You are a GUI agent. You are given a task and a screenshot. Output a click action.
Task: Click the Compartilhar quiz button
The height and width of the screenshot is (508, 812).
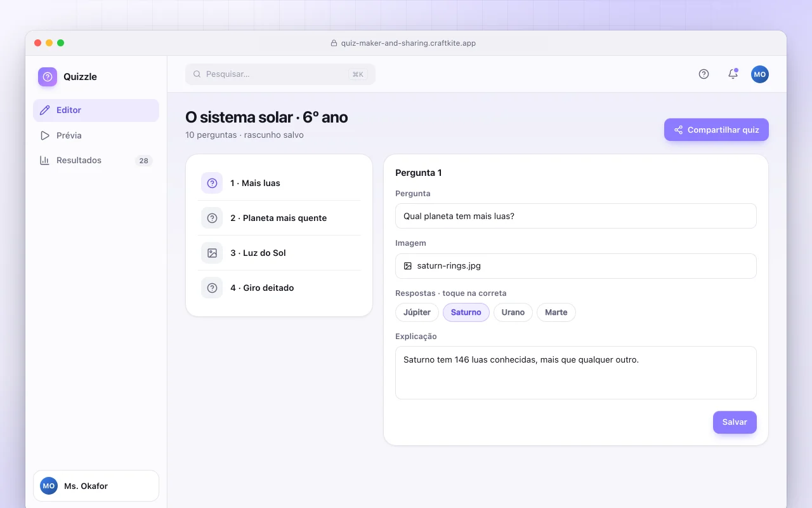(716, 130)
